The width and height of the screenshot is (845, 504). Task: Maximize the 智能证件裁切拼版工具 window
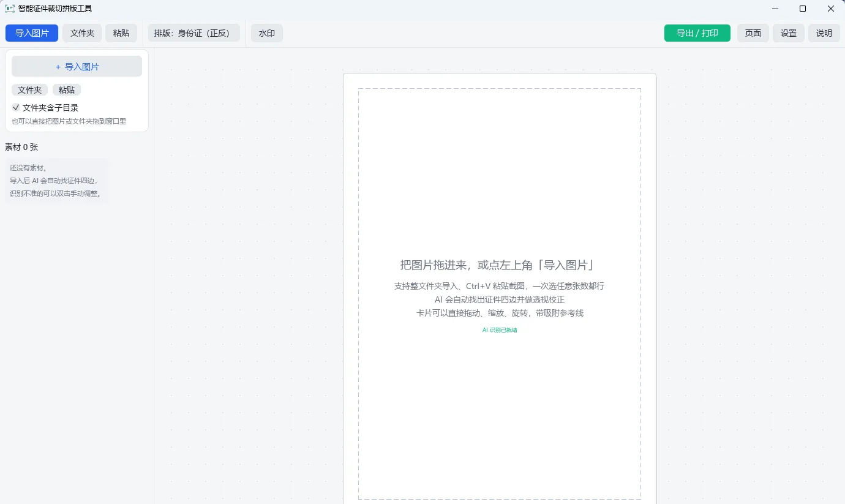(803, 9)
